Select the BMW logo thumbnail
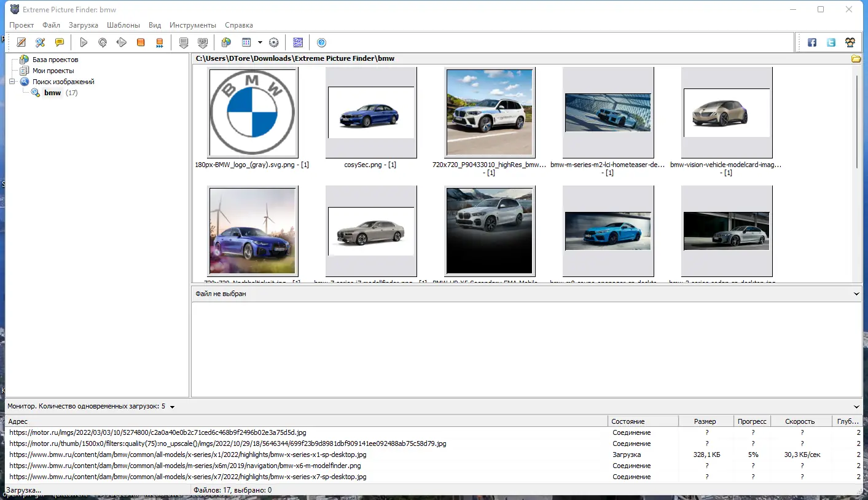The image size is (868, 500). (253, 112)
